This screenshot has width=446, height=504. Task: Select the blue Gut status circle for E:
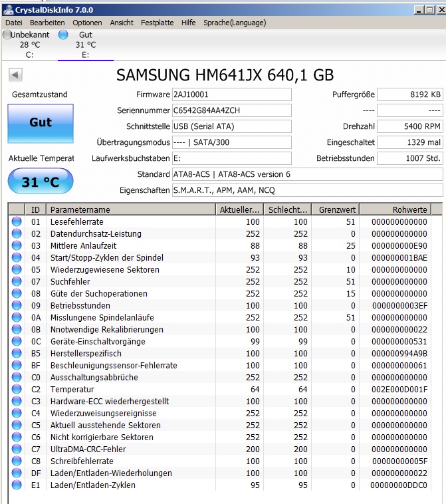click(63, 35)
